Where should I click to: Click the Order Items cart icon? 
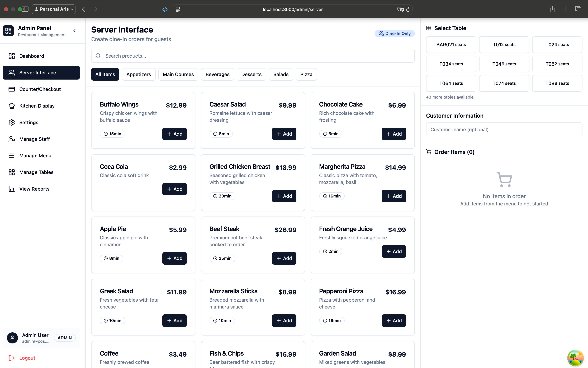click(x=429, y=152)
